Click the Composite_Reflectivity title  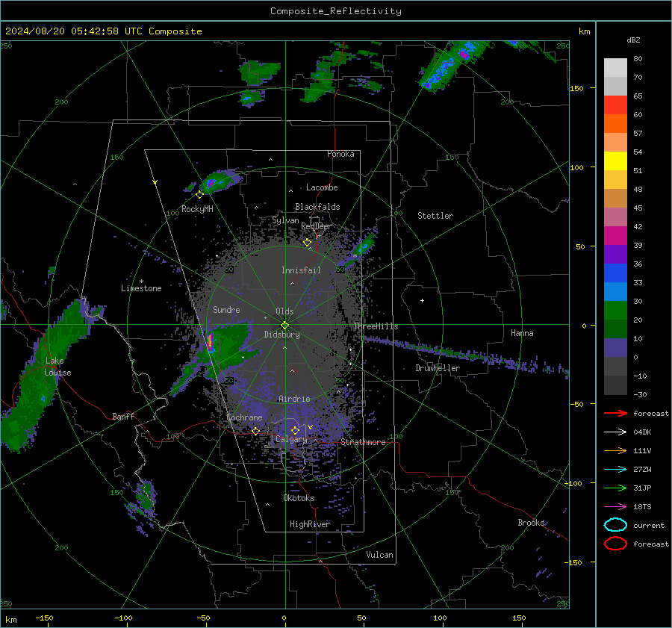pyautogui.click(x=336, y=11)
